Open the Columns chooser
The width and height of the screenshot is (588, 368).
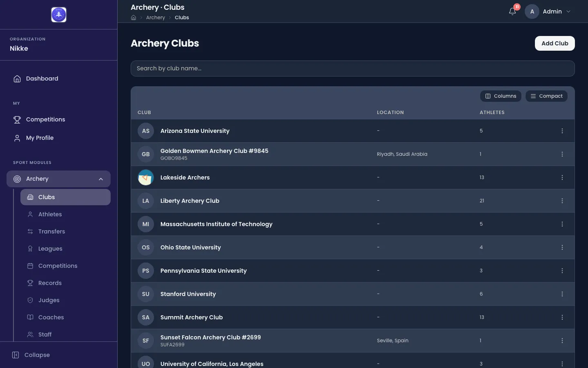tap(501, 96)
